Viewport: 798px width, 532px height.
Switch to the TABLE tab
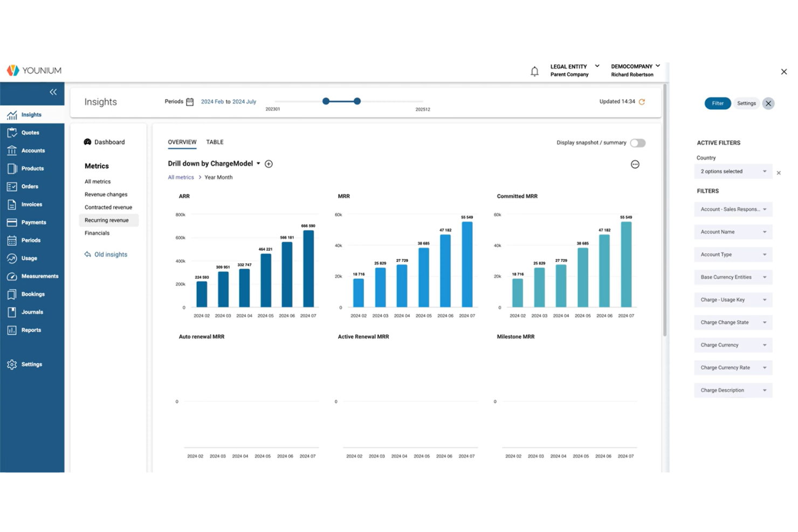click(215, 142)
